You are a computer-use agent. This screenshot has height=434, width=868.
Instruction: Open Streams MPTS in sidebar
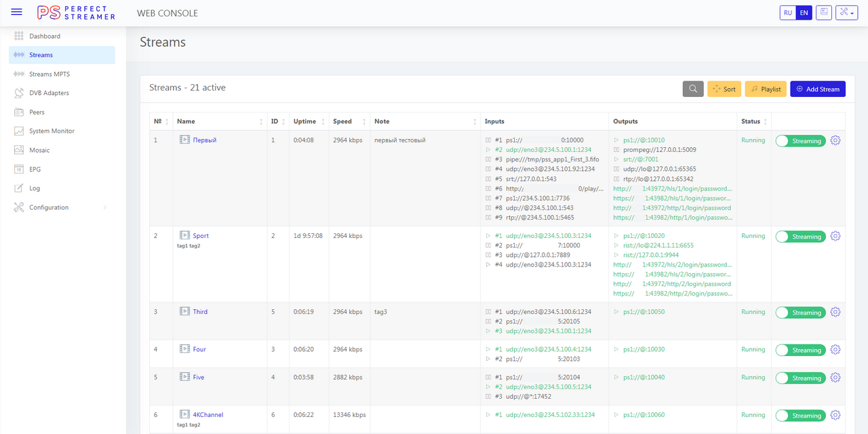tap(49, 74)
